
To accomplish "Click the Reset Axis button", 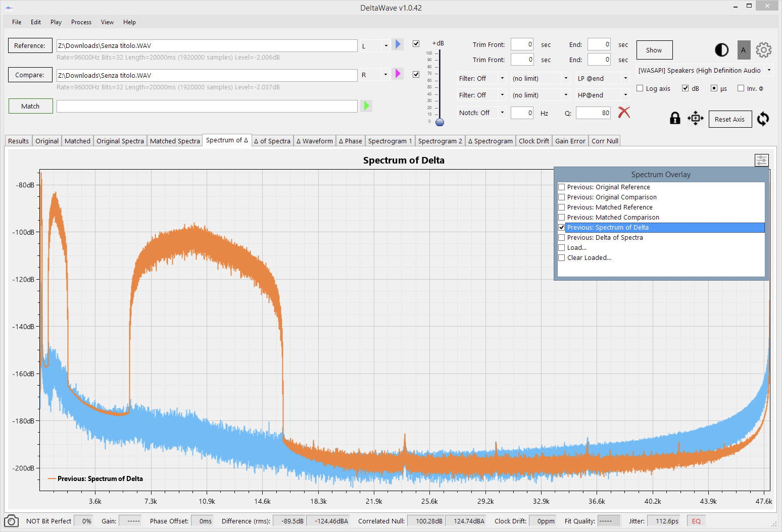I will [730, 119].
